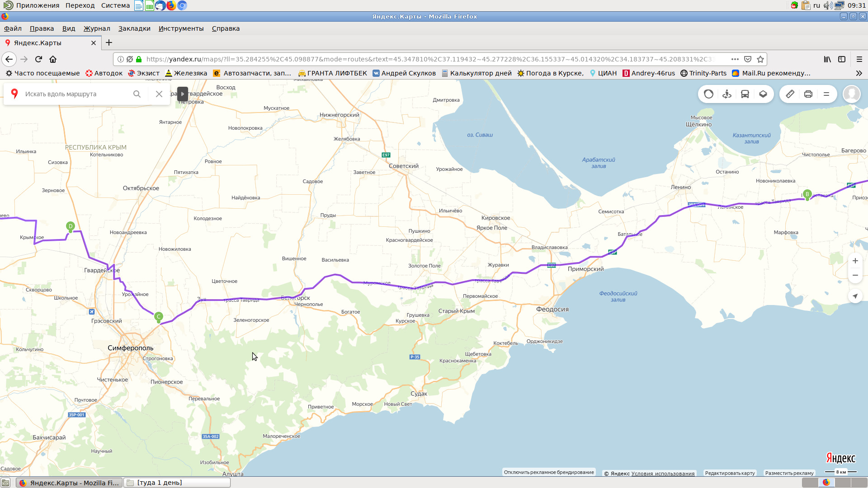Image resolution: width=868 pixels, height=488 pixels.
Task: Open a new tab with plus
Action: [x=109, y=43]
